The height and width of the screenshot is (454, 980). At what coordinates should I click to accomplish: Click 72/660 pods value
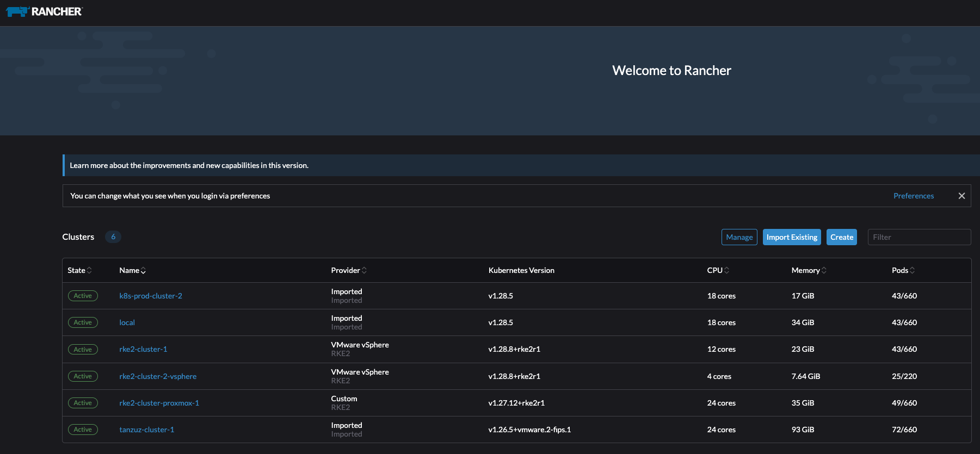point(904,430)
